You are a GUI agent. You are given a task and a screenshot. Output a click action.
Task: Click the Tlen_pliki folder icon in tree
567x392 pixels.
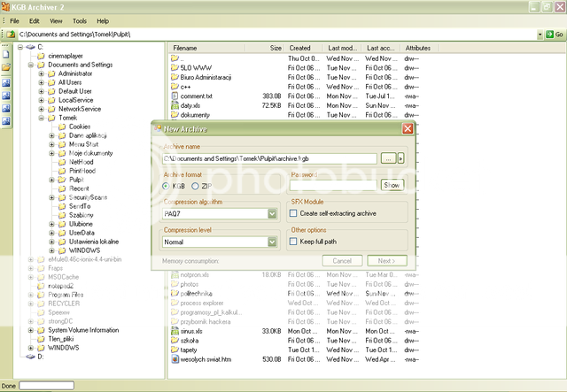coord(41,339)
